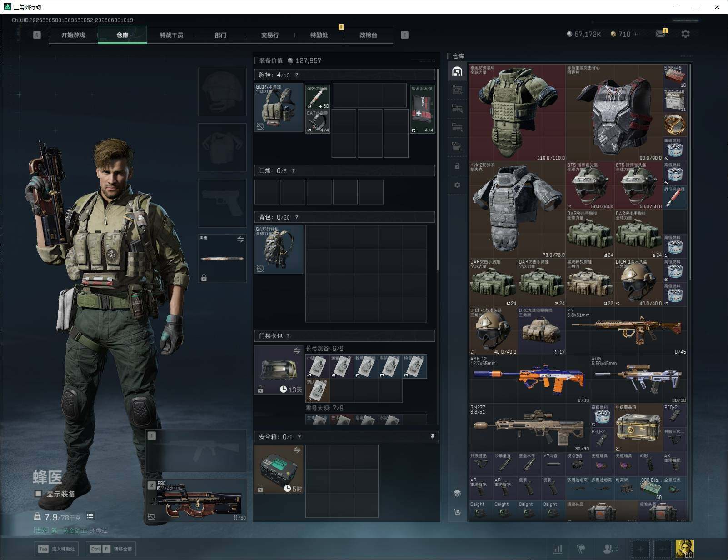Toggle the 显示装备 checkbox
Viewport: 728px width, 560px height.
point(39,494)
